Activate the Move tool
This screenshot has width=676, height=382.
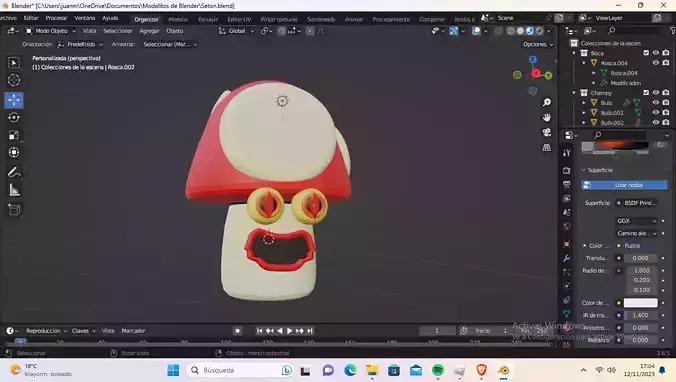[x=14, y=100]
